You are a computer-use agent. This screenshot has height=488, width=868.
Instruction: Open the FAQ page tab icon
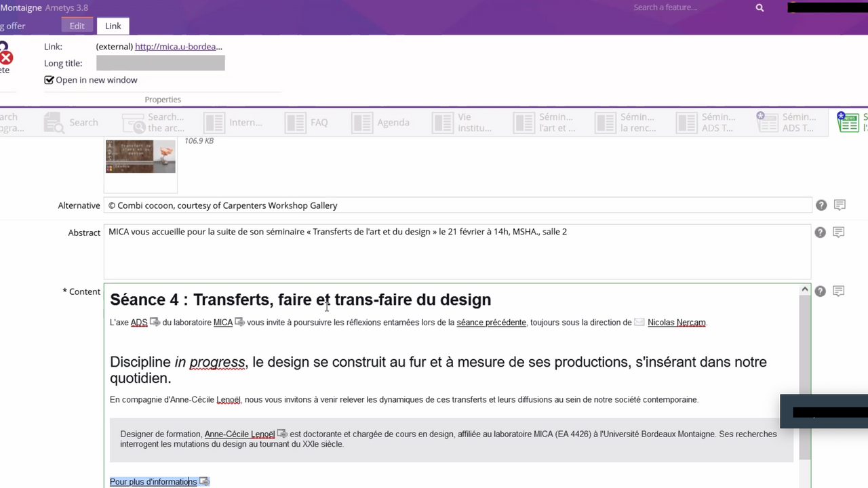tap(295, 123)
